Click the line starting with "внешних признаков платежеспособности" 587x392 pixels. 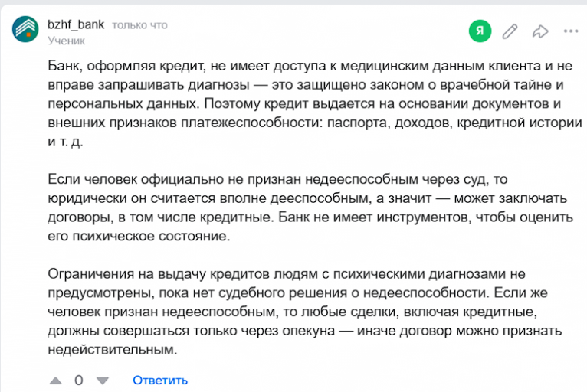(x=314, y=122)
